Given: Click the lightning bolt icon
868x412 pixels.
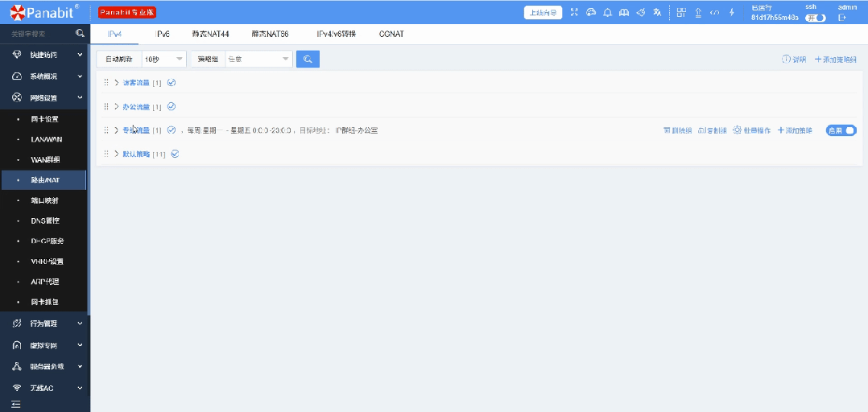Looking at the screenshot, I should pos(731,12).
